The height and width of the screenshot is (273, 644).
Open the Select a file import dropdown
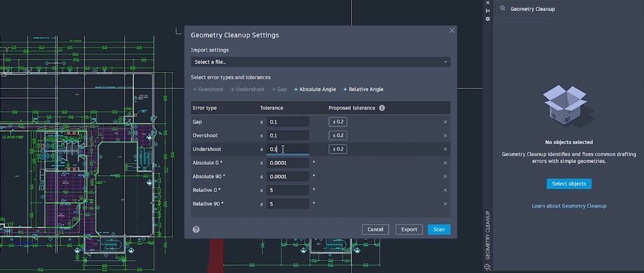(320, 62)
